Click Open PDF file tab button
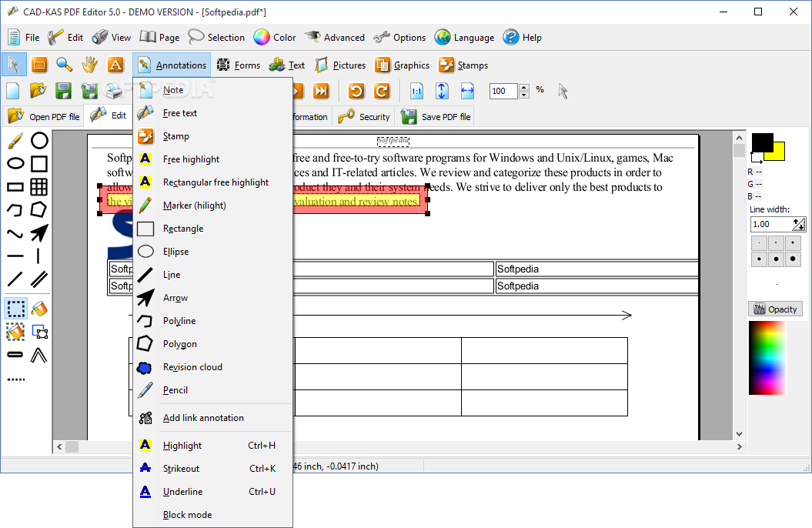 pyautogui.click(x=44, y=116)
